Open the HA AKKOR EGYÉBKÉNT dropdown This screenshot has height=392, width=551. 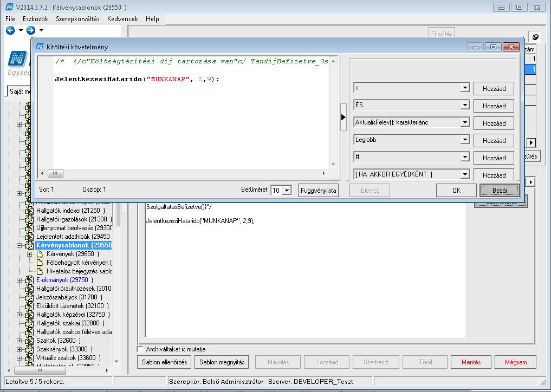pyautogui.click(x=465, y=174)
